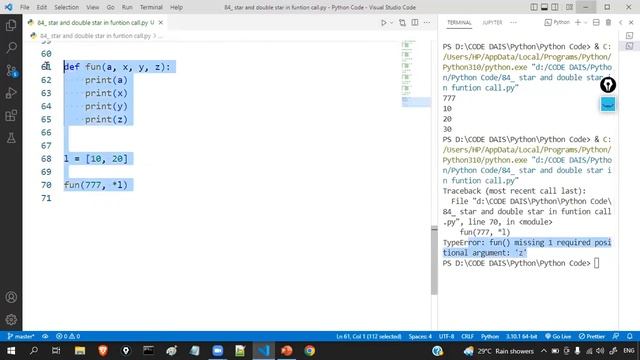Run the Python file with play button

pos(383,23)
